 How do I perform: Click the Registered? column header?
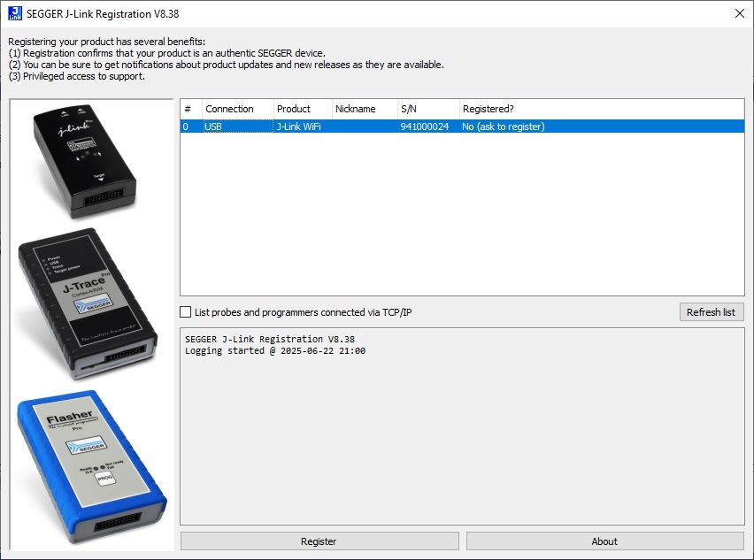tap(602, 109)
